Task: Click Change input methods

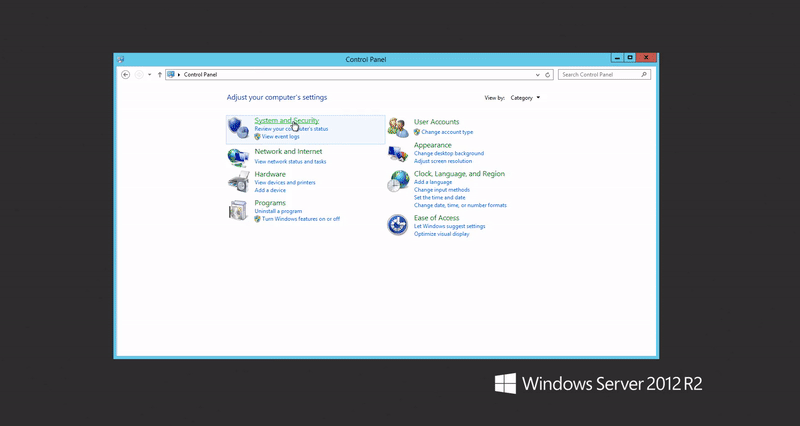Action: tap(442, 190)
